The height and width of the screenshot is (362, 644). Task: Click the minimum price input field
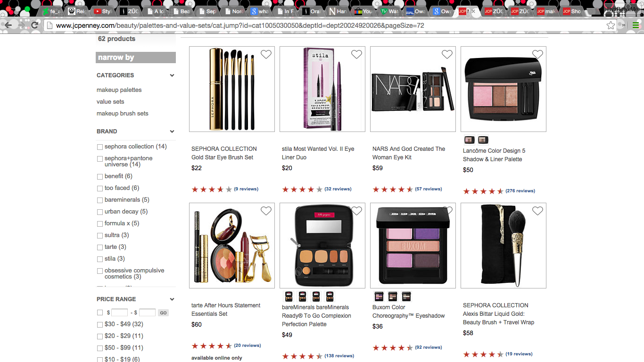click(x=119, y=312)
